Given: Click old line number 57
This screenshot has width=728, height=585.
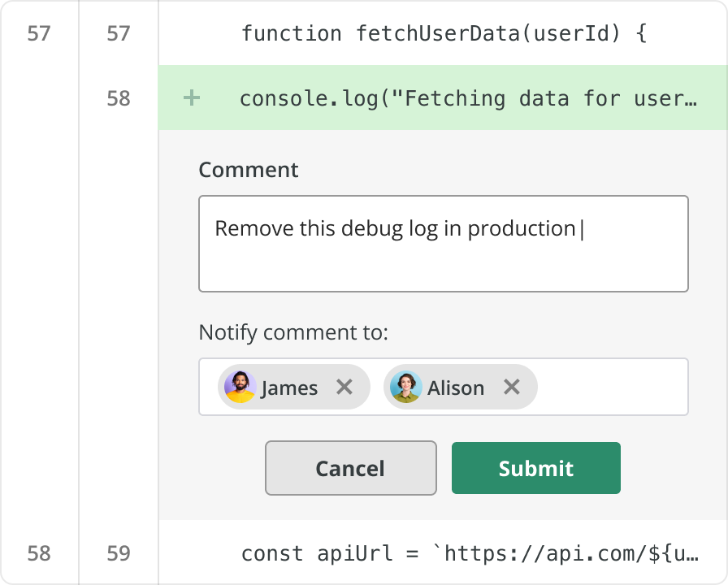Looking at the screenshot, I should pyautogui.click(x=39, y=33).
